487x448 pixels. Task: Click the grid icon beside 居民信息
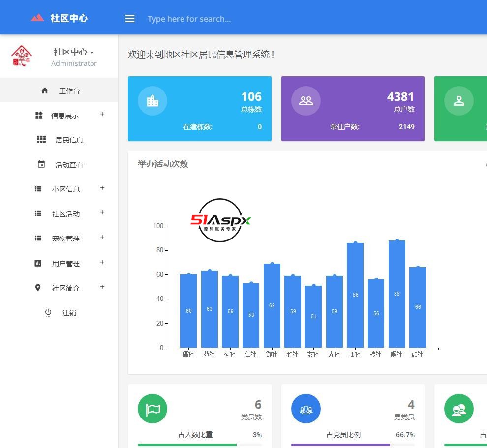point(41,139)
